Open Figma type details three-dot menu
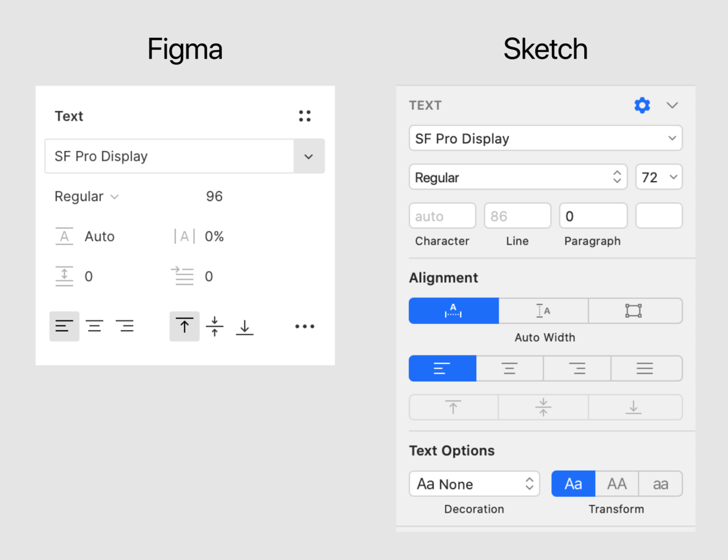This screenshot has height=560, width=728. point(305,326)
